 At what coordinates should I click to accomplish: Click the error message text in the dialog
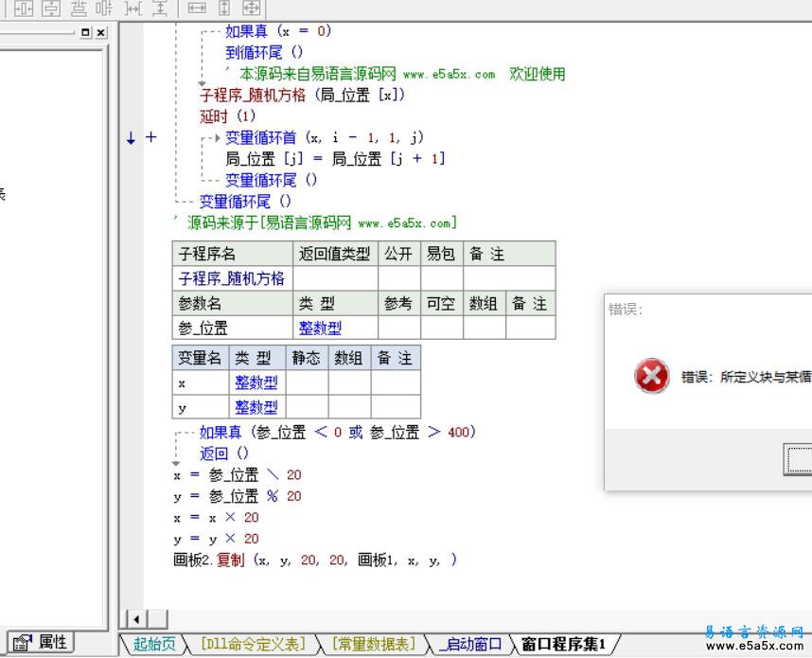click(747, 377)
